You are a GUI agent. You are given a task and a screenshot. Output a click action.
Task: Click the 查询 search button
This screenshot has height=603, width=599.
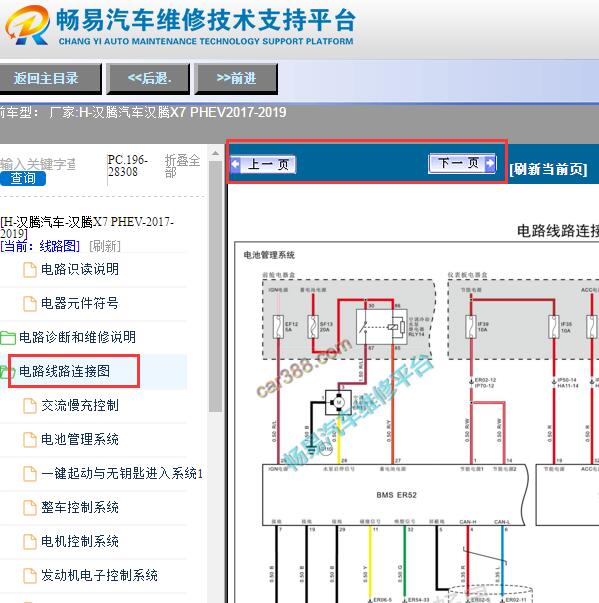click(x=23, y=178)
